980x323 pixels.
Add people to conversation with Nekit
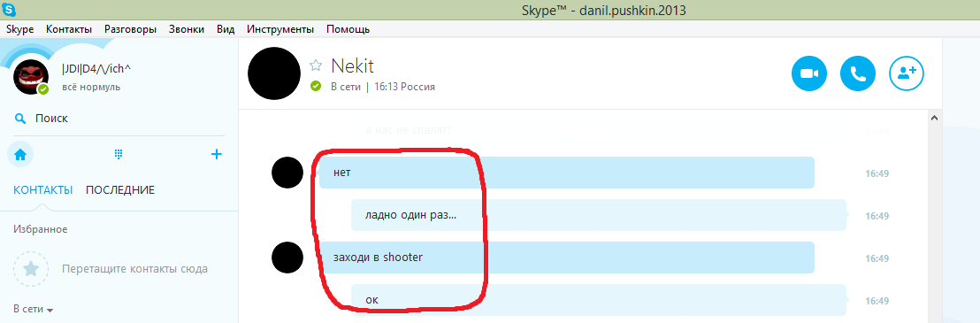(907, 73)
